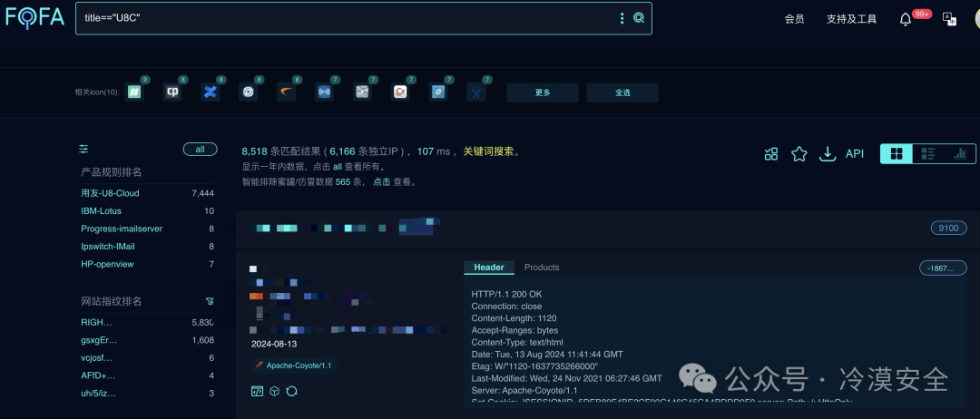Refresh the result with circular arrows icon
Viewport: 980px width, 419px height.
pyautogui.click(x=291, y=391)
